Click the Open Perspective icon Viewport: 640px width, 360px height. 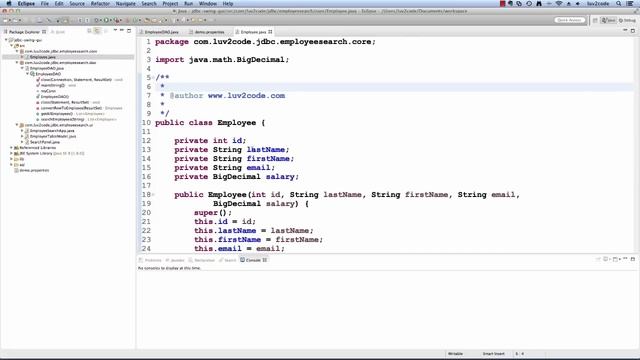[x=595, y=20]
